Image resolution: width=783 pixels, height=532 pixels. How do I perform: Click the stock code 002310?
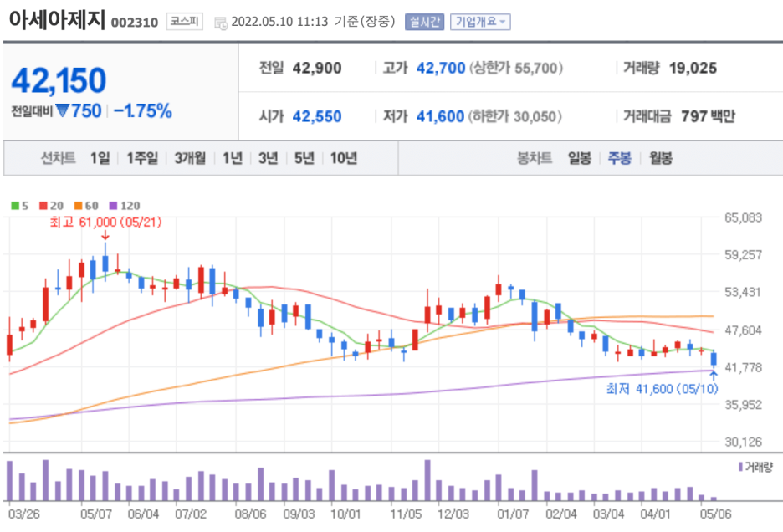point(135,23)
